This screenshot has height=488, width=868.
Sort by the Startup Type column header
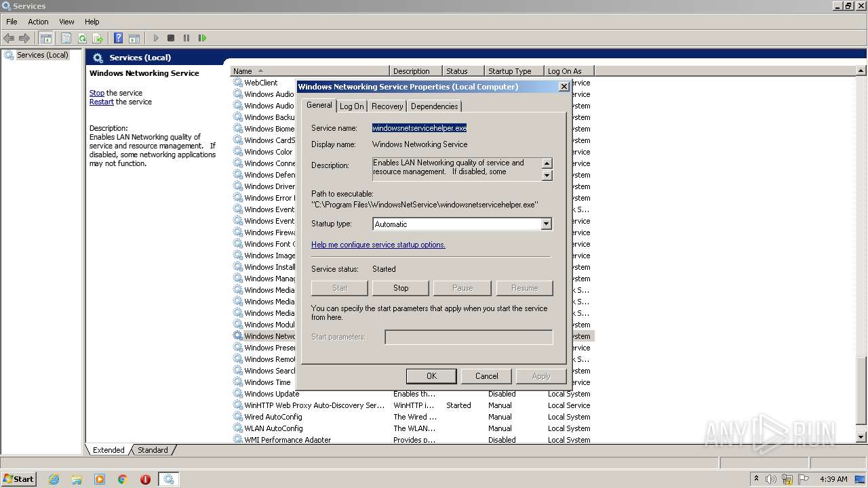(515, 70)
